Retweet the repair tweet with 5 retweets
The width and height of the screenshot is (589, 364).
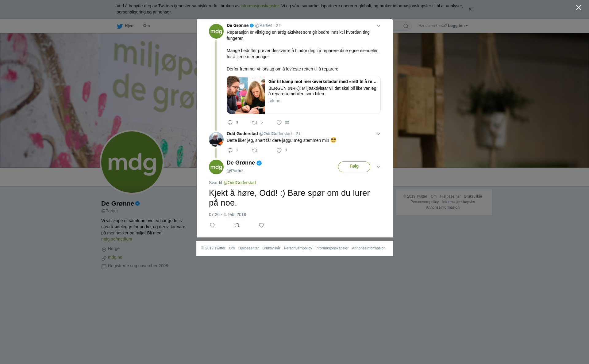(255, 123)
